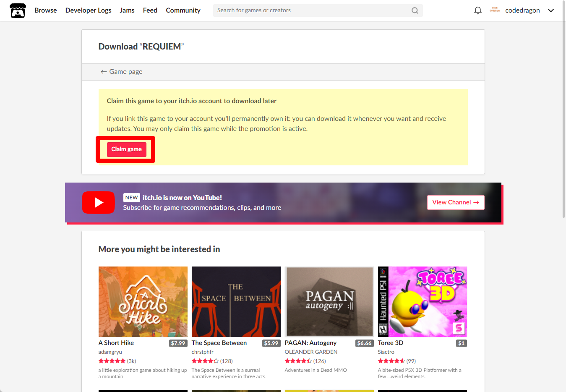Open A Short Hike title link
Image resolution: width=566 pixels, height=392 pixels.
(x=116, y=343)
